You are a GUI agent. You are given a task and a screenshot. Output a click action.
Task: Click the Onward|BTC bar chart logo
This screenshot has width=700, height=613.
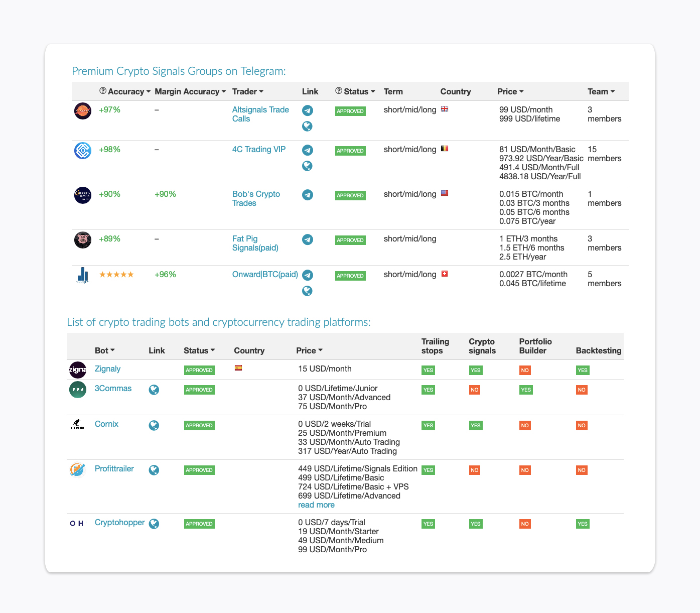coord(83,275)
